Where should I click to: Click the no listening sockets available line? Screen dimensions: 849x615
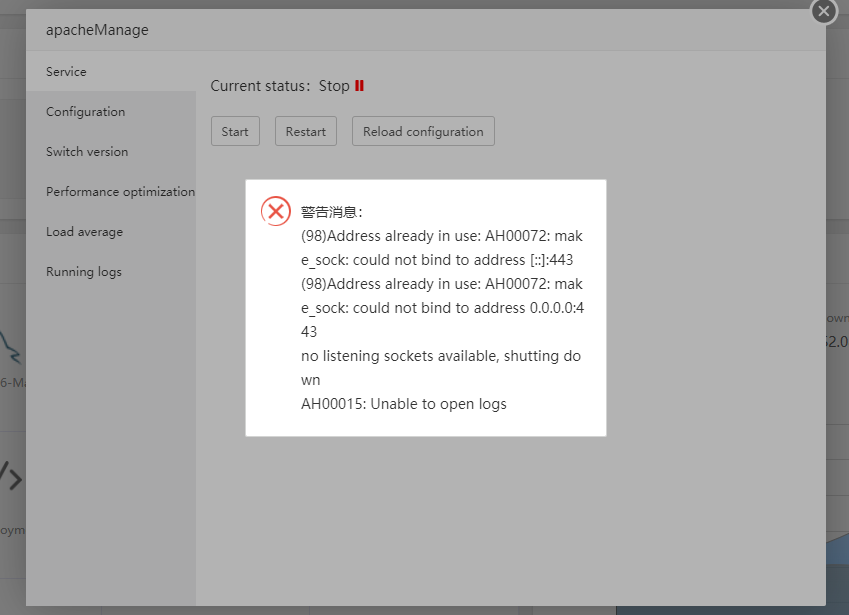[441, 368]
